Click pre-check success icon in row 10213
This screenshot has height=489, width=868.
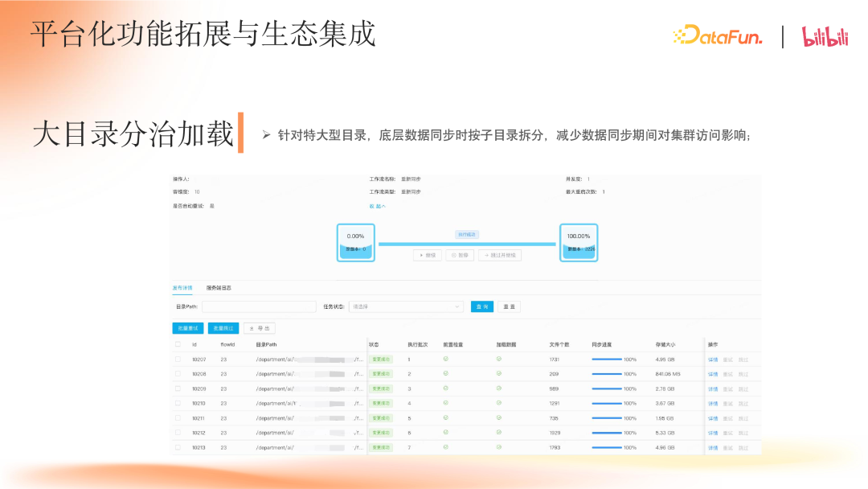(x=445, y=447)
